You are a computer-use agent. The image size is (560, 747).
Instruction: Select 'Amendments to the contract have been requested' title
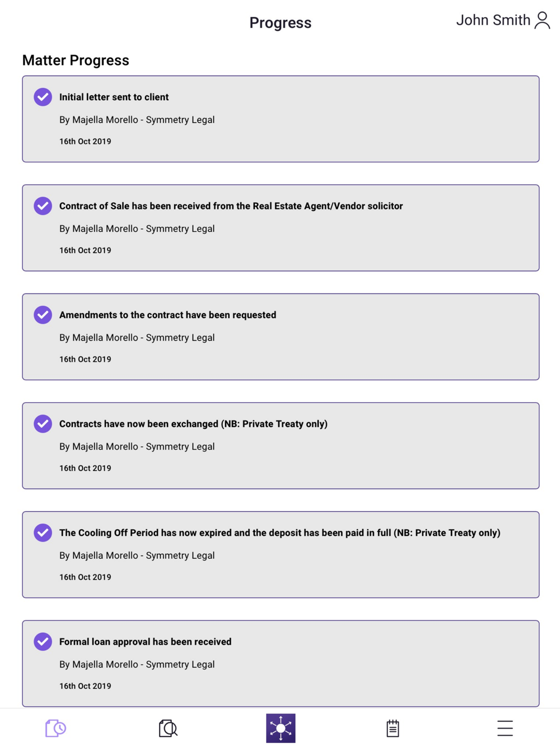tap(167, 315)
